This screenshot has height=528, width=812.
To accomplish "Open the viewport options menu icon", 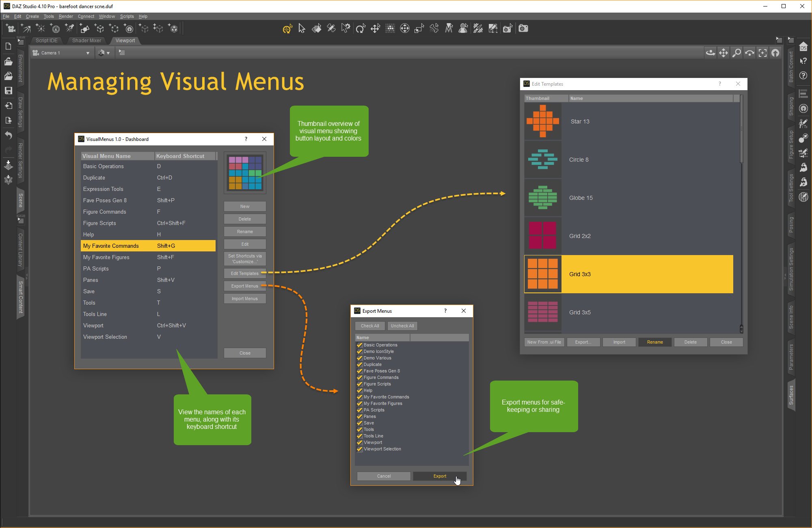I will click(x=121, y=52).
